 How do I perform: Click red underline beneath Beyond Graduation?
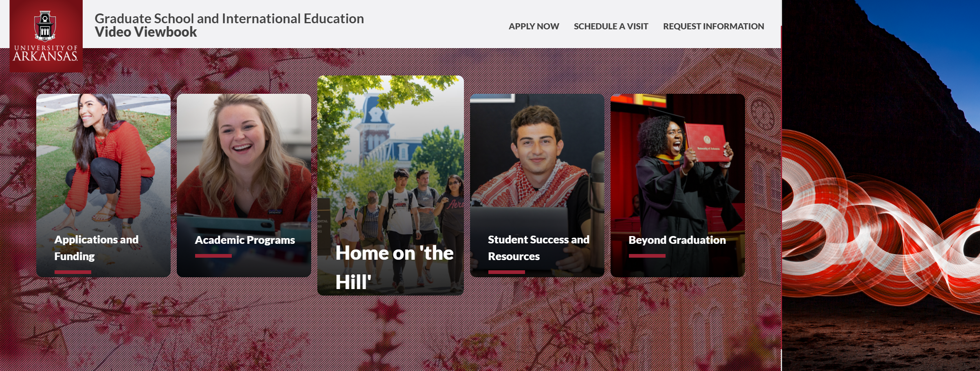(x=647, y=256)
